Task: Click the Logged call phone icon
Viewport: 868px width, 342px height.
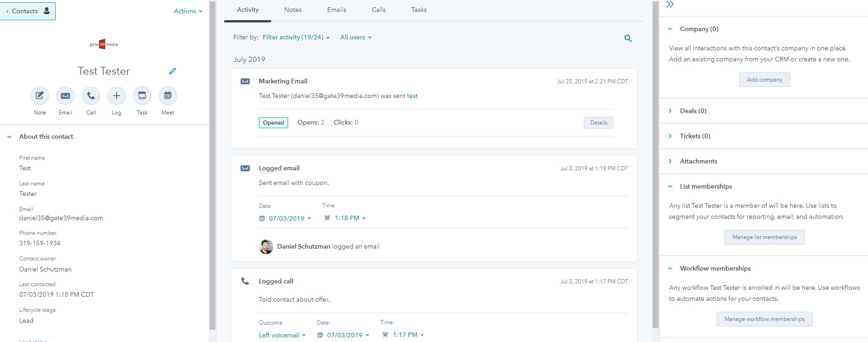Action: [245, 281]
